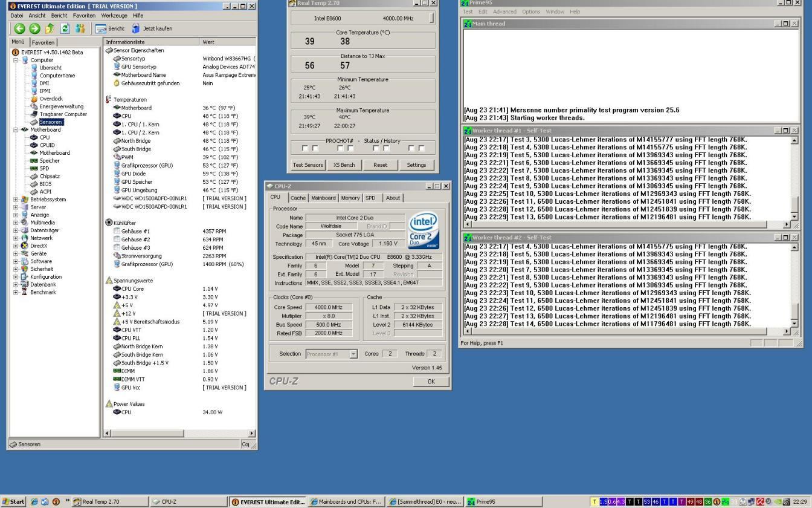812x508 pixels.
Task: Expand the Betriebssystem tree node
Action: click(x=16, y=200)
